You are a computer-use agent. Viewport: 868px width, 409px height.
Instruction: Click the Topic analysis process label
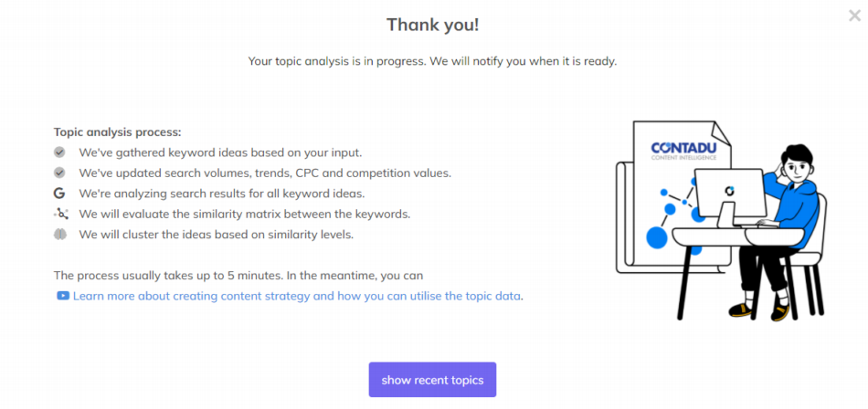(x=117, y=131)
